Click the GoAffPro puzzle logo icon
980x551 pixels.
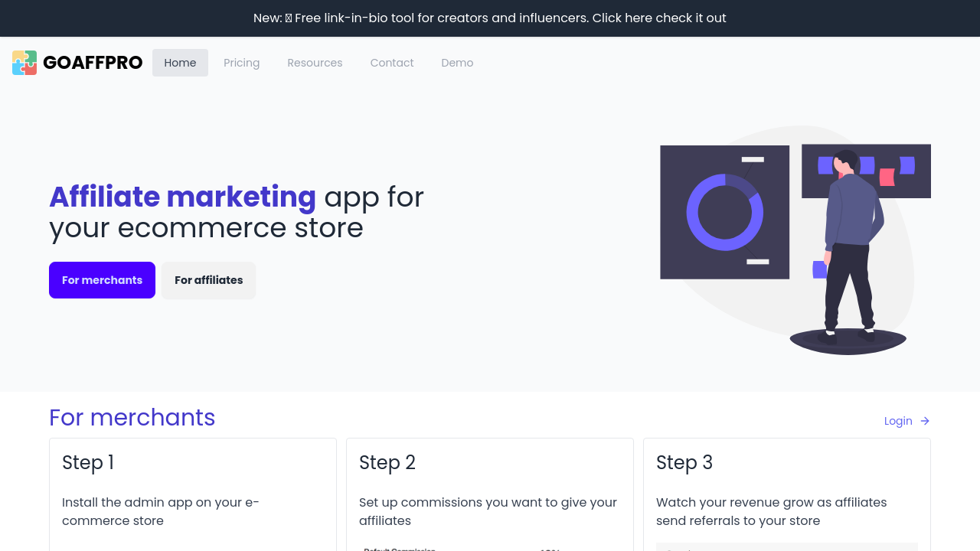point(24,63)
